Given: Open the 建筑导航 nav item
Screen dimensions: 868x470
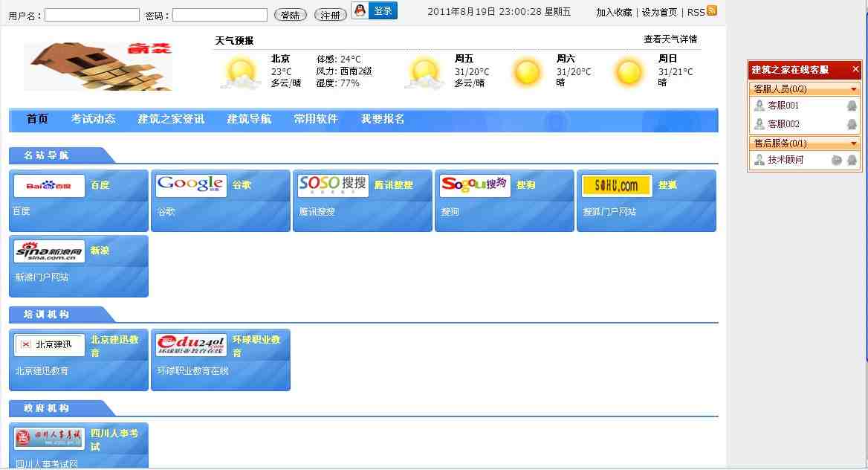Looking at the screenshot, I should pyautogui.click(x=249, y=119).
